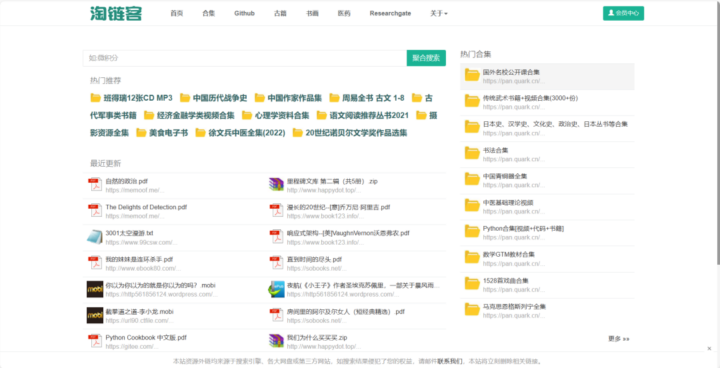Click PDF icon next to The Delights of Detection
Image resolution: width=720 pixels, height=368 pixels.
pyautogui.click(x=95, y=211)
